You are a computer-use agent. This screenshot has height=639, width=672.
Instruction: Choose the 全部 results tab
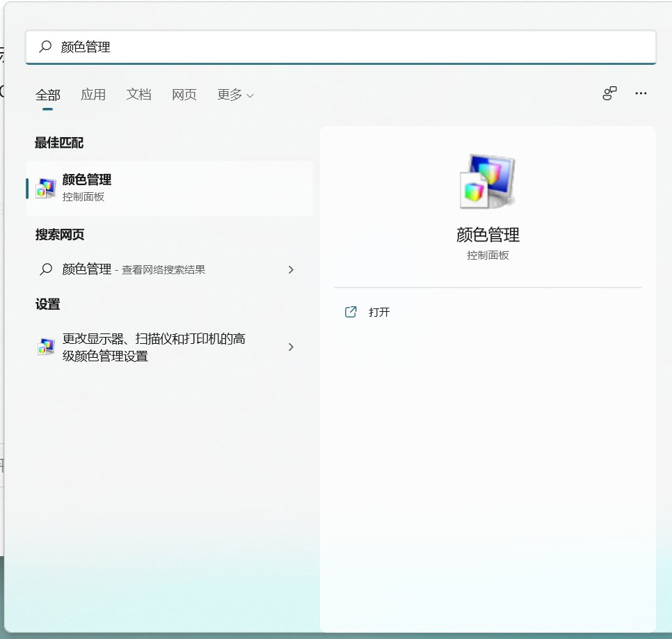pyautogui.click(x=47, y=95)
